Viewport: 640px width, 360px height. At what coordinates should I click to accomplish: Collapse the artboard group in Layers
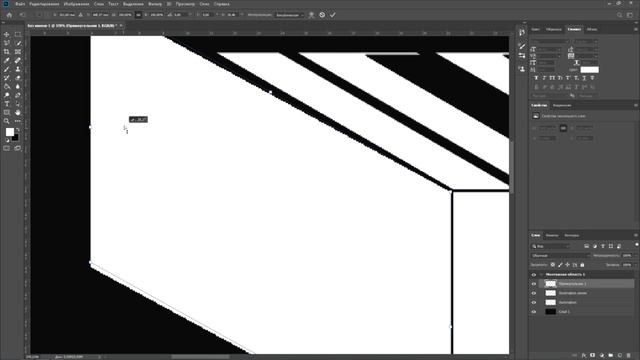point(541,275)
